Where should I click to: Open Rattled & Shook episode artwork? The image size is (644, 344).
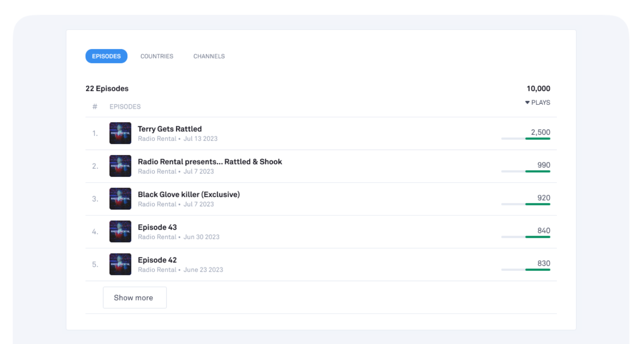point(120,166)
